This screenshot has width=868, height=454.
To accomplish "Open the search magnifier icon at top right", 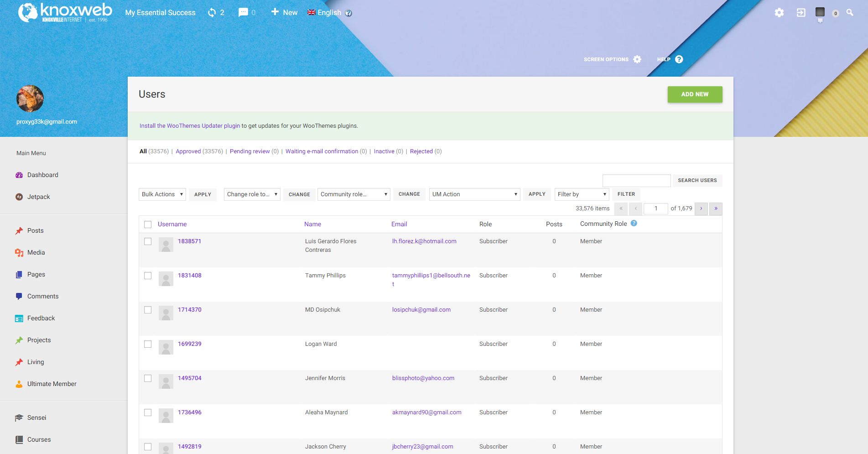I will coord(850,13).
